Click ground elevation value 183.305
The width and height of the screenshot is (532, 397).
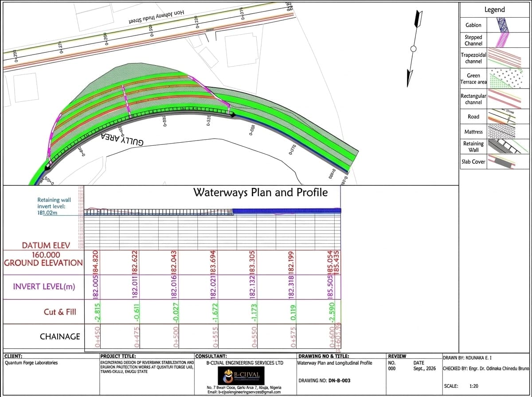(252, 263)
